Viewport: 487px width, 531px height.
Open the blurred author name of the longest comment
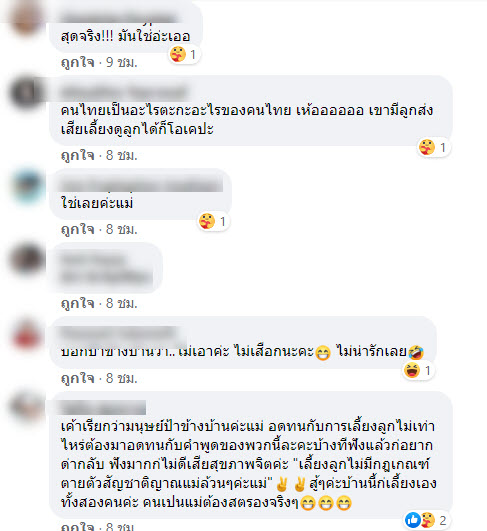[103, 407]
